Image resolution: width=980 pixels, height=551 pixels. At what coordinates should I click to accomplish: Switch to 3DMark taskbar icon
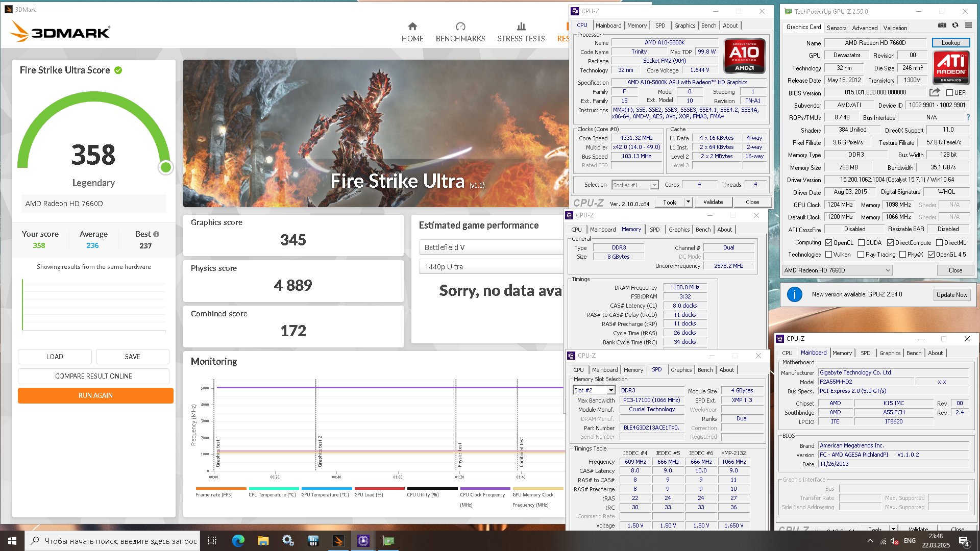[x=338, y=541]
